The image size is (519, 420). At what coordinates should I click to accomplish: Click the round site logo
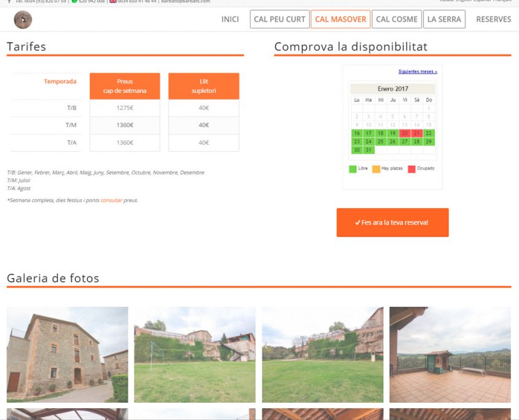(23, 20)
